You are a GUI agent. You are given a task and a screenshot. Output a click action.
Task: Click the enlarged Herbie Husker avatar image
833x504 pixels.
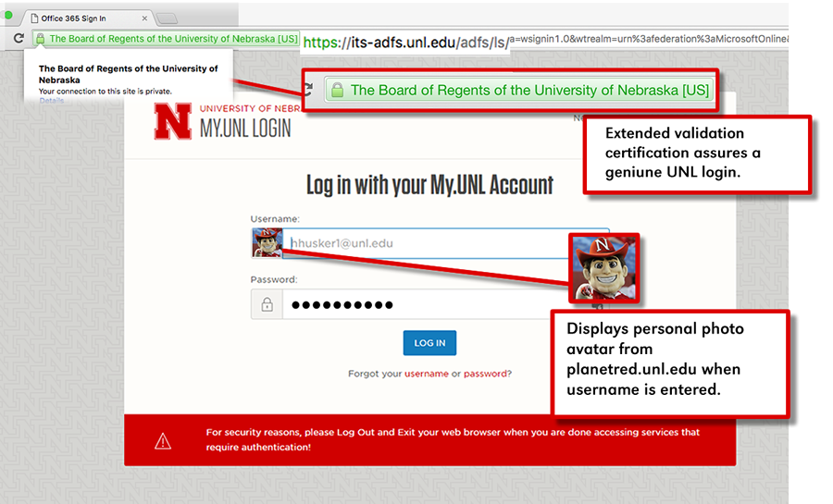coord(605,270)
